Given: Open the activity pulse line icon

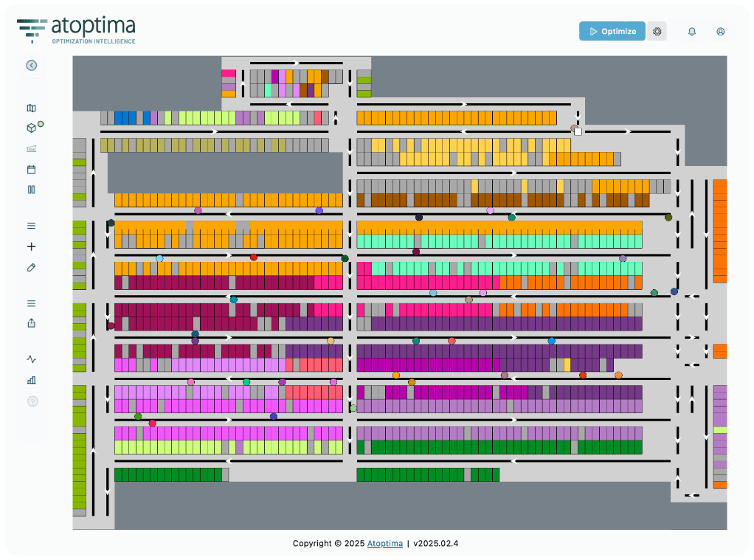Looking at the screenshot, I should coord(31,359).
